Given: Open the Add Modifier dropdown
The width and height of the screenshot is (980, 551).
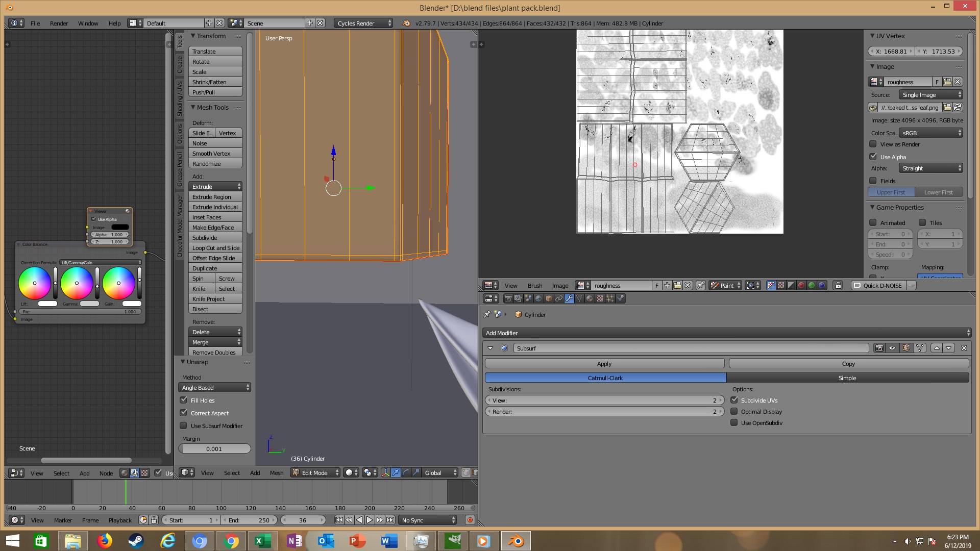Looking at the screenshot, I should (727, 333).
